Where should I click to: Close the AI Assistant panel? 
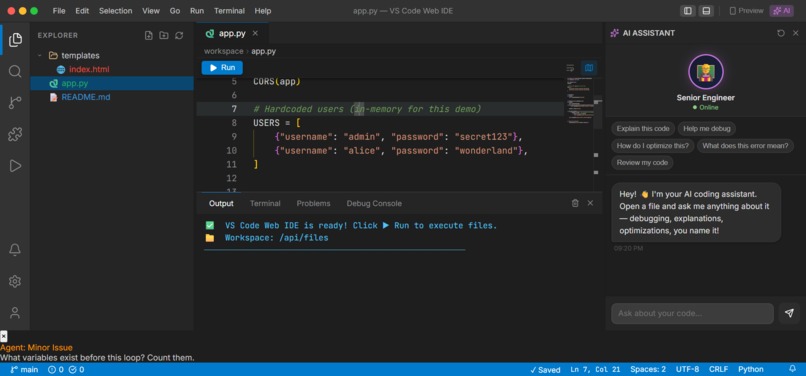(796, 33)
